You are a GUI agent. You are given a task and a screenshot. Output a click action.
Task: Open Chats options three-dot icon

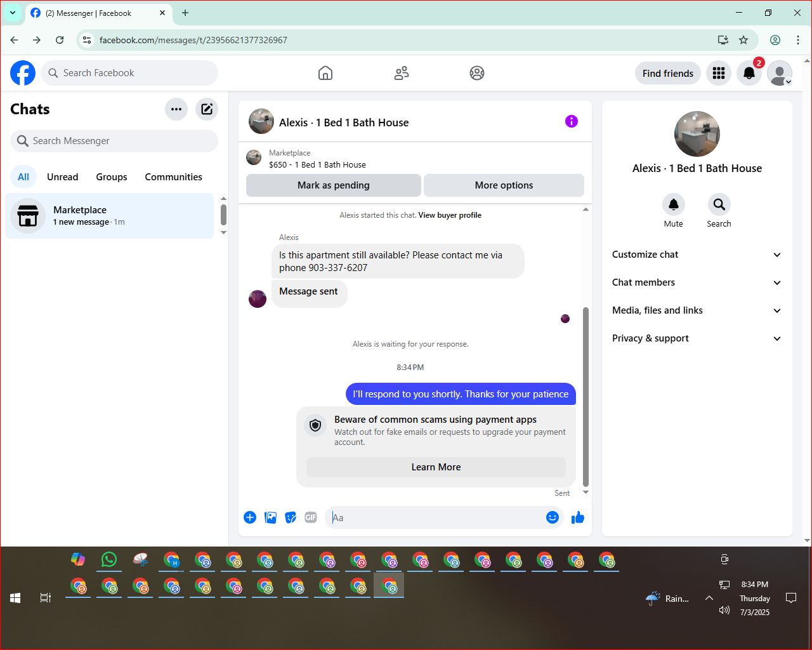coord(176,109)
